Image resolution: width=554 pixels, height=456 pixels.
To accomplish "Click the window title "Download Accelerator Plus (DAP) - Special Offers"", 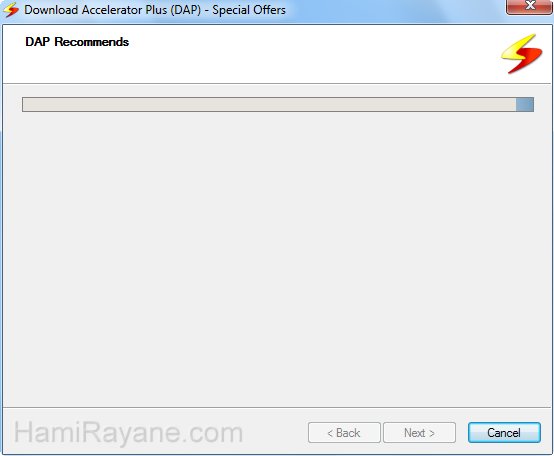I will pos(155,10).
